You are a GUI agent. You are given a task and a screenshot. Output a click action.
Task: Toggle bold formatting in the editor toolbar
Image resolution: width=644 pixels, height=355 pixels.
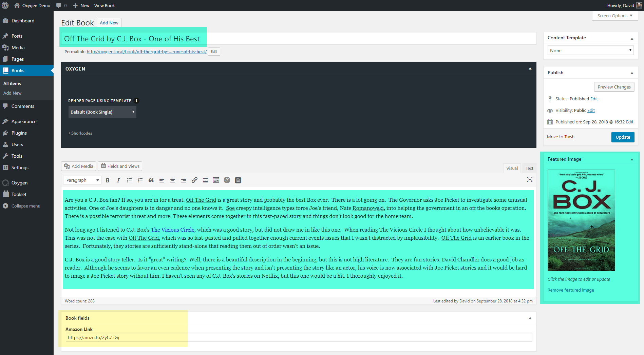coord(108,180)
